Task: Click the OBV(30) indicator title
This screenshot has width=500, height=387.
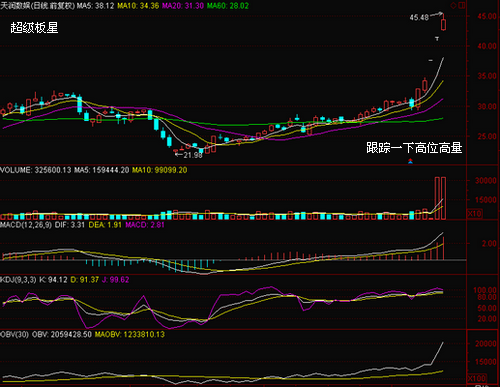Action: [14, 334]
